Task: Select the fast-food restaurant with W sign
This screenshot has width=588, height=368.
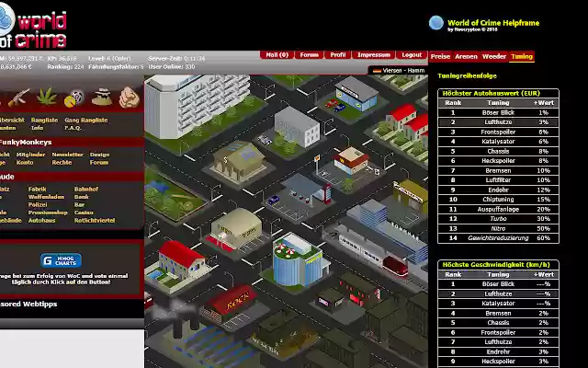Action: point(351,161)
